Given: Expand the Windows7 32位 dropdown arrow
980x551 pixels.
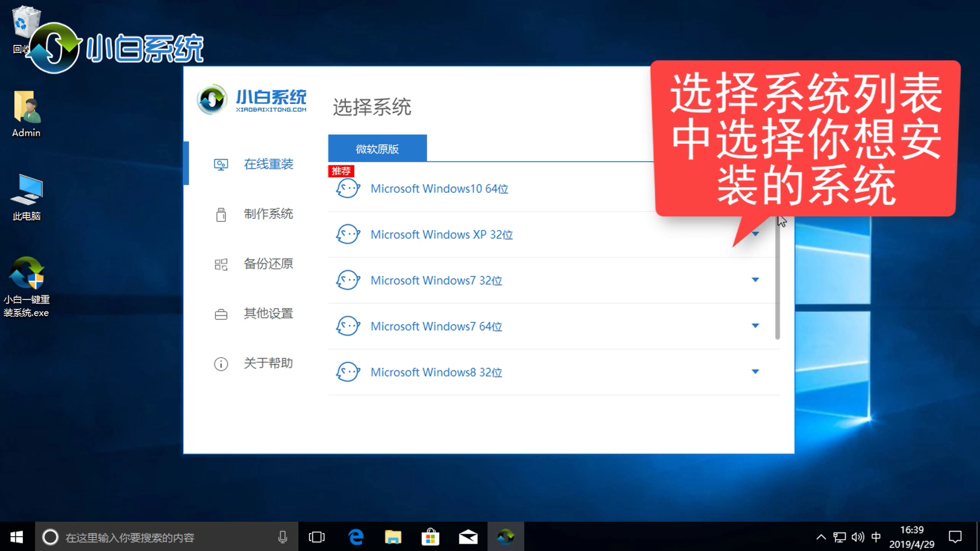Looking at the screenshot, I should click(755, 280).
